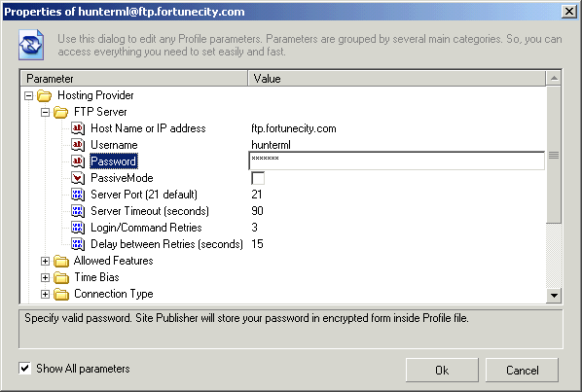
Task: Click into the Password value field
Action: point(396,160)
